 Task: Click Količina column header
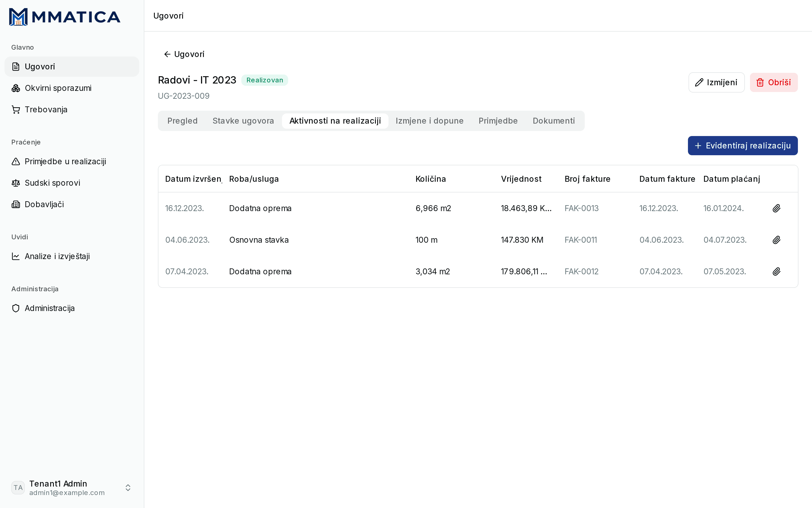(x=431, y=179)
